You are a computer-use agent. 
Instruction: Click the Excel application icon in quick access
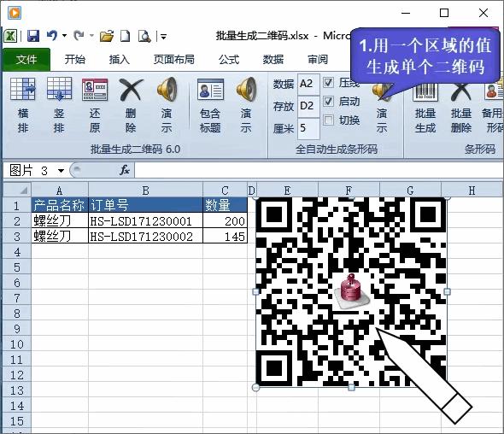coord(10,36)
